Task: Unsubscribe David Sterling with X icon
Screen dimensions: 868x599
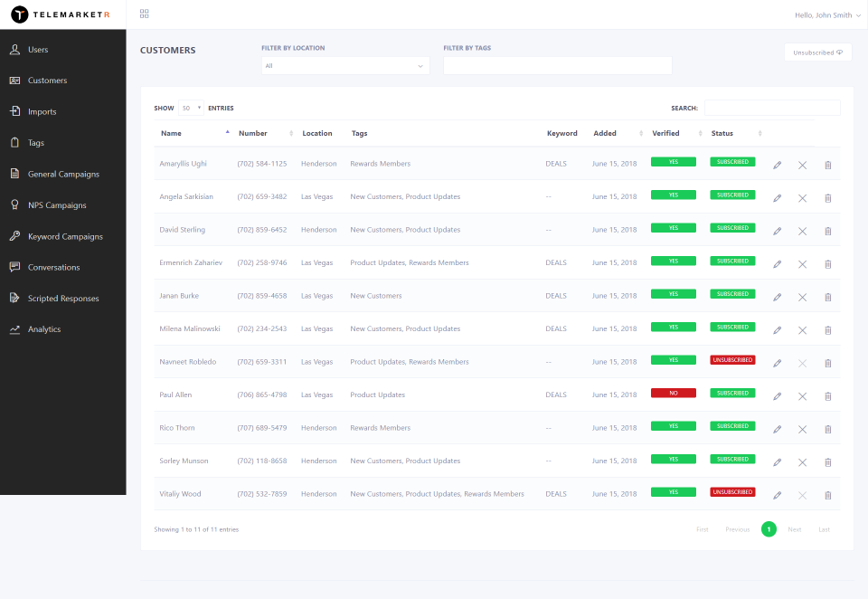Action: [802, 232]
